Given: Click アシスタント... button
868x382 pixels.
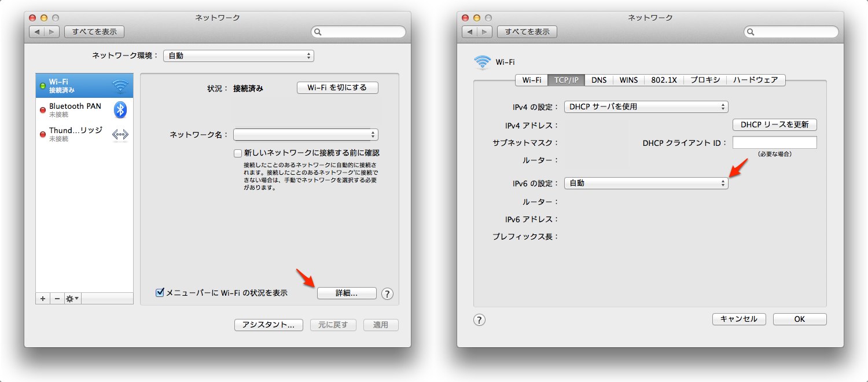Looking at the screenshot, I should [x=269, y=325].
